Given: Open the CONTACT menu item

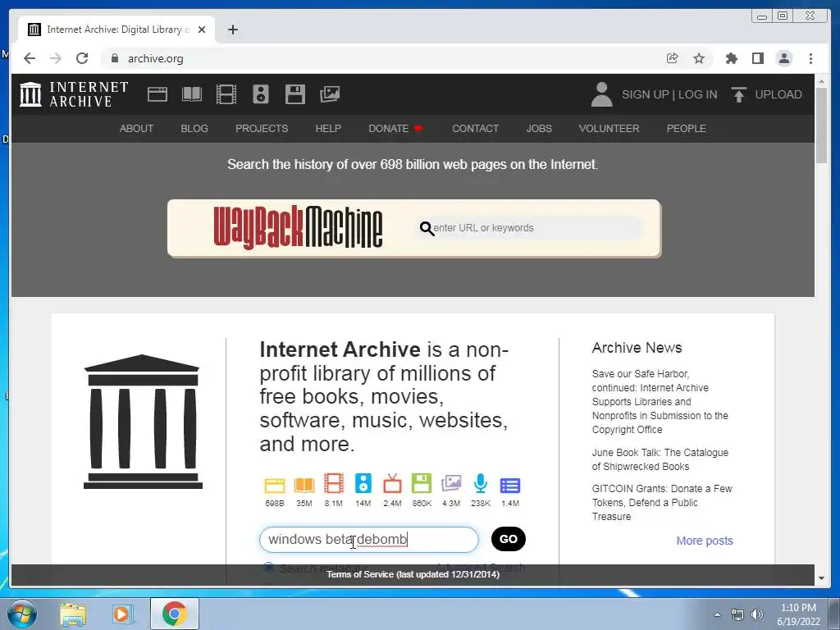Looking at the screenshot, I should (x=475, y=129).
